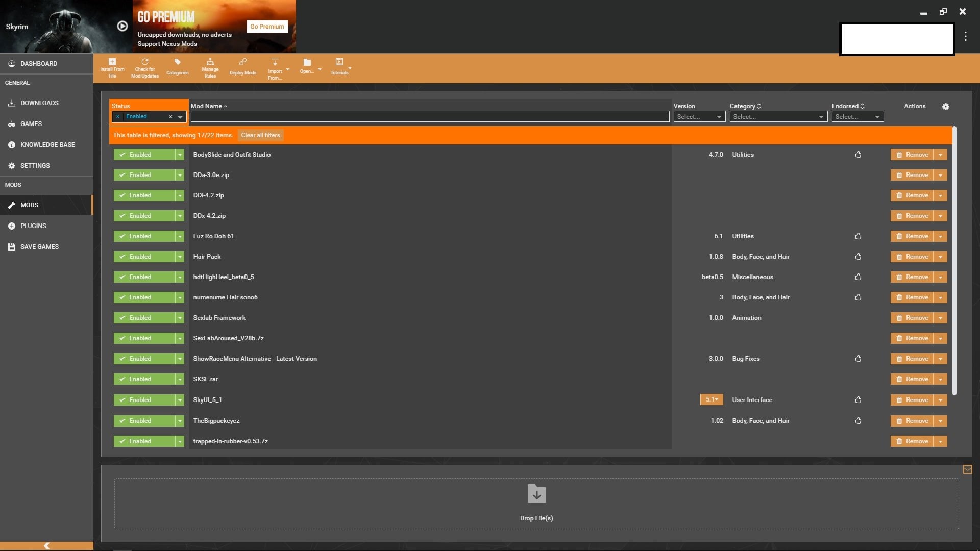Remove the Enabled filter tag chip
The width and height of the screenshot is (980, 551).
[118, 117]
